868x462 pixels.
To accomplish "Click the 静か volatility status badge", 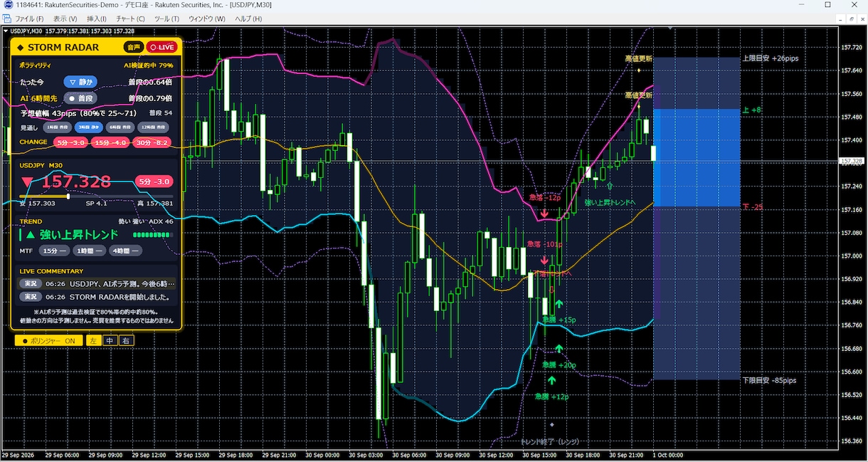I will click(x=80, y=82).
